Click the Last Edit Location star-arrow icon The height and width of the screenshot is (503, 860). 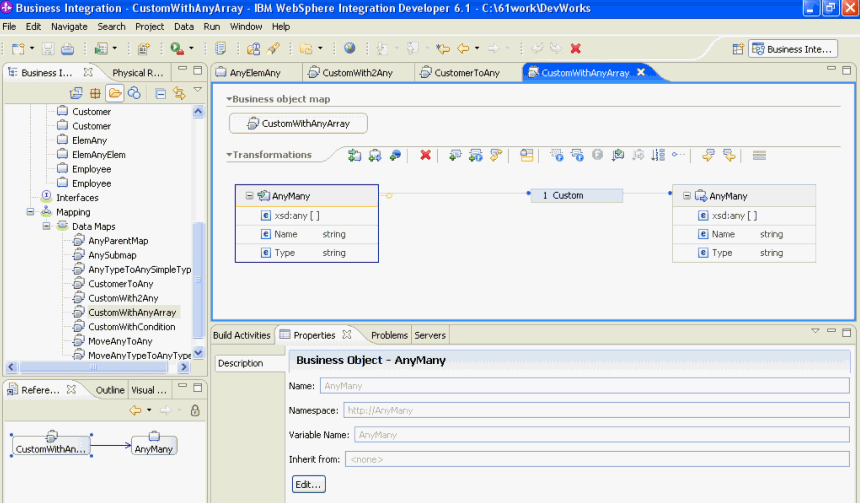coord(443,48)
